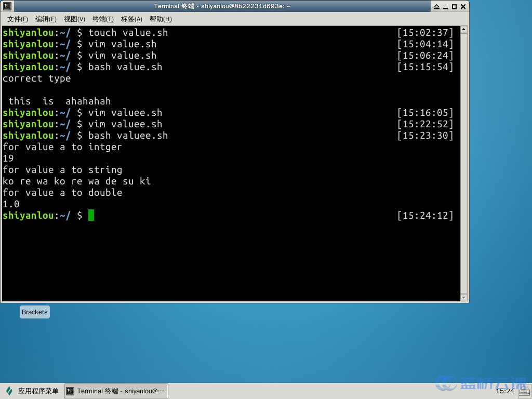Click the Terminal 终端 taskbar button

click(x=116, y=391)
